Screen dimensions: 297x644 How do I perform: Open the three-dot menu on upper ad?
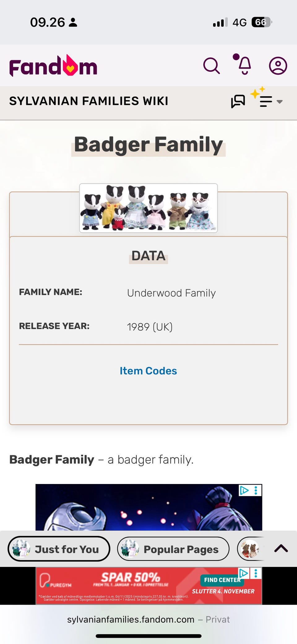pos(256,490)
